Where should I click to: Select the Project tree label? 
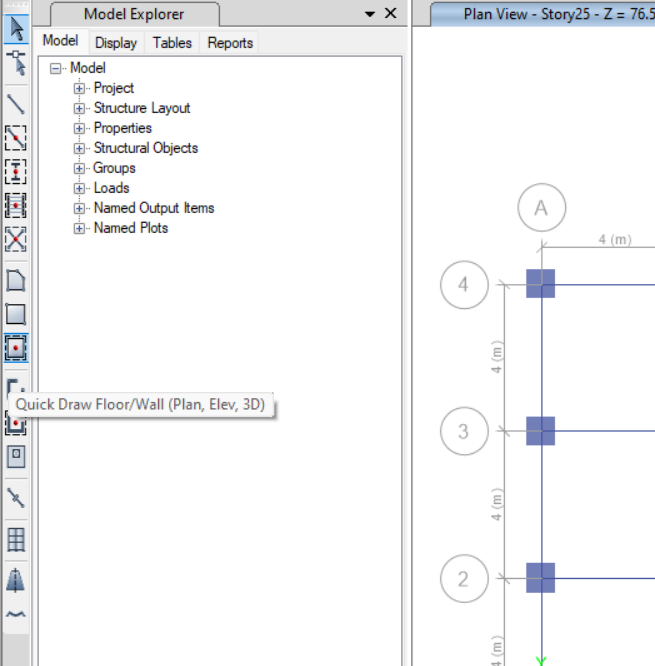click(x=114, y=88)
